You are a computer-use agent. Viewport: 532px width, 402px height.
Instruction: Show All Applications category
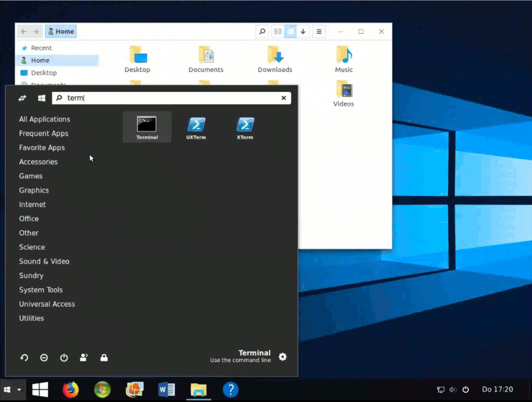[x=45, y=119]
